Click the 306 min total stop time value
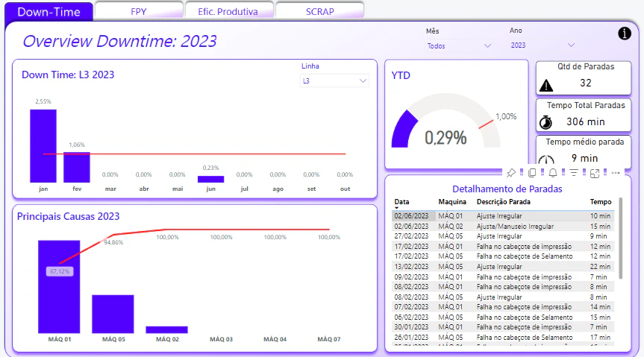 click(585, 122)
